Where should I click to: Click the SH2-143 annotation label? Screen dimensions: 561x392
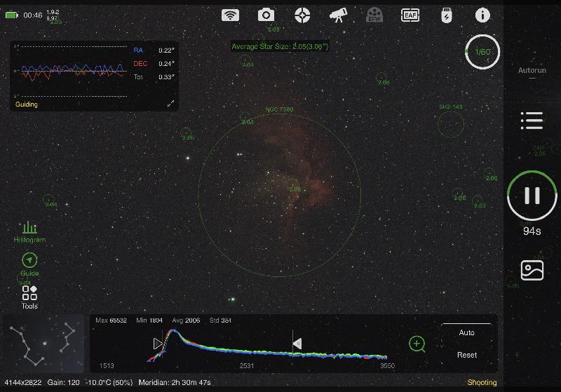[x=451, y=107]
